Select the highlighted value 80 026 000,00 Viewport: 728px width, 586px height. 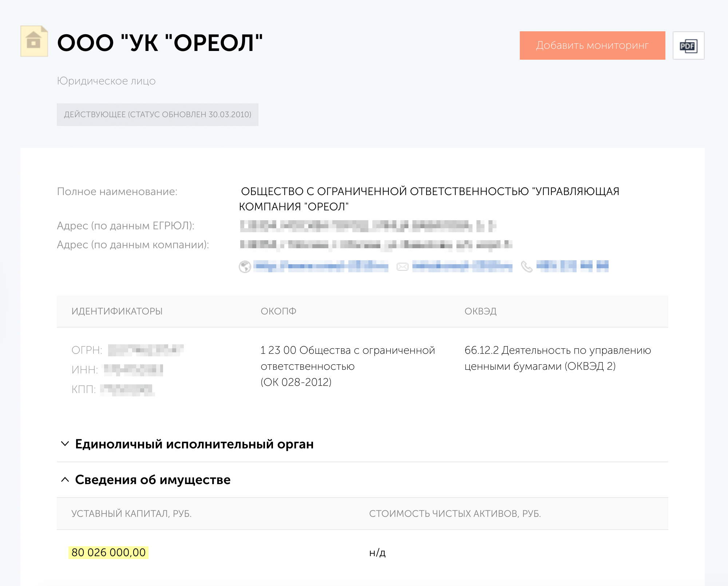tap(108, 553)
